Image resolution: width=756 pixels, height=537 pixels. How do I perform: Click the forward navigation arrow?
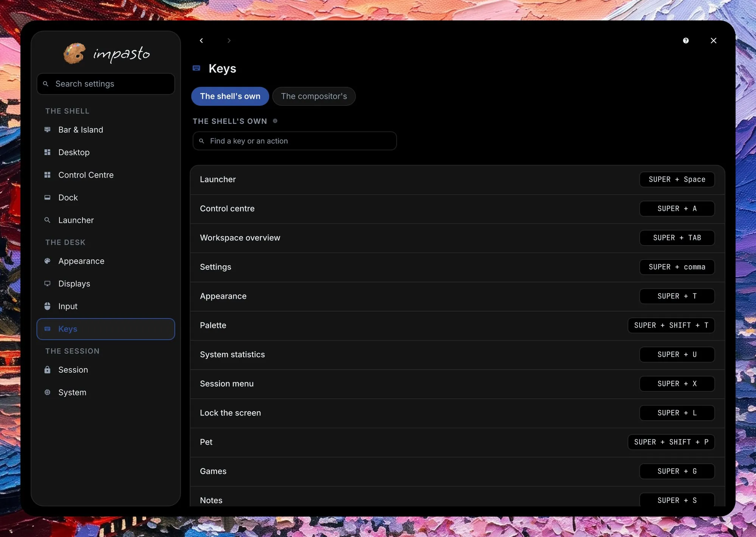tap(229, 40)
